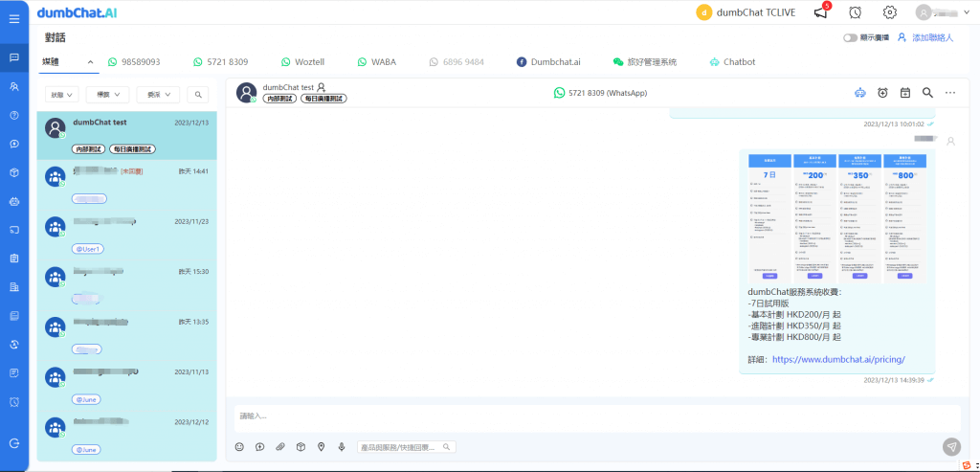Send the message with paper-plane button

click(x=951, y=446)
